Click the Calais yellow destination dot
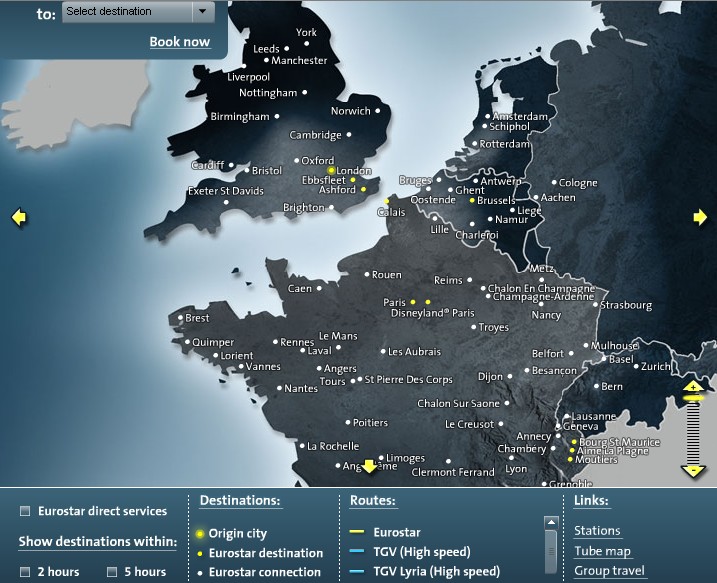The height and width of the screenshot is (583, 717). [x=387, y=201]
